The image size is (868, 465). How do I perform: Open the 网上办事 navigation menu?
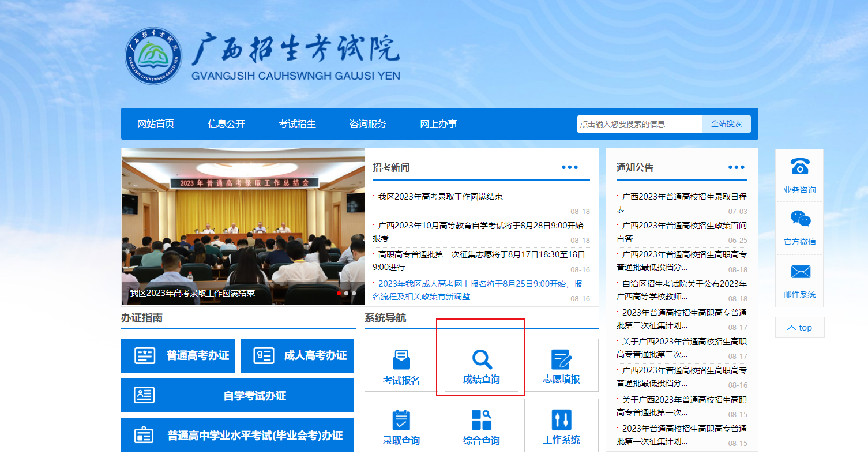pyautogui.click(x=438, y=124)
